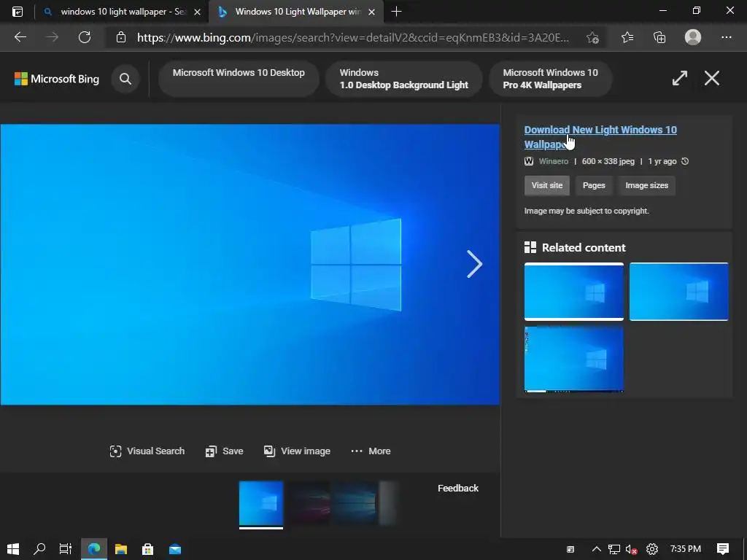Click View image
The height and width of the screenshot is (560, 747).
click(x=297, y=451)
